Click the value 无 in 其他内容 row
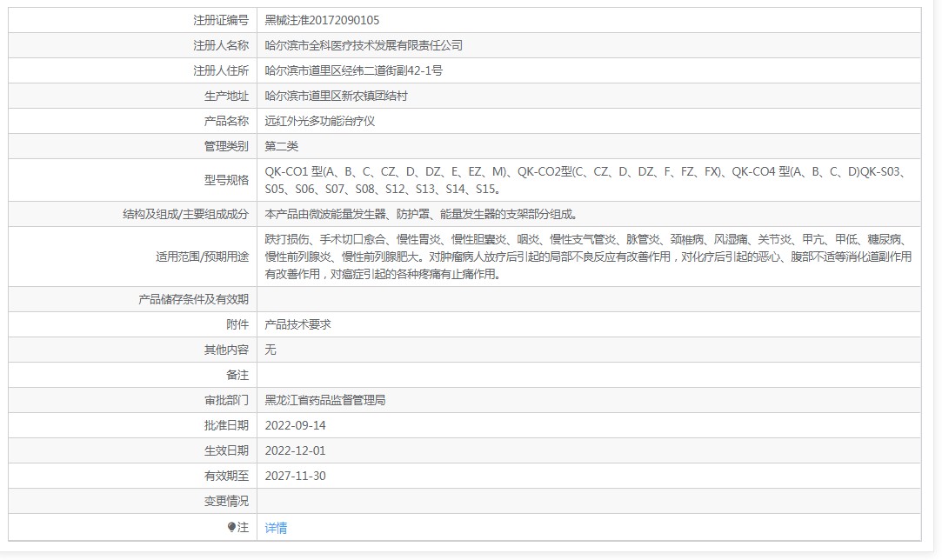Viewport: 942px width, 560px height. [271, 350]
